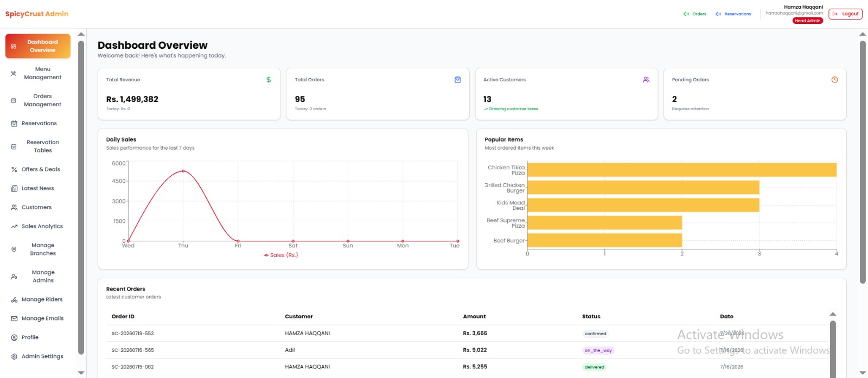Navigate to Manage Riders
This screenshot has height=378, width=868.
coord(38,300)
